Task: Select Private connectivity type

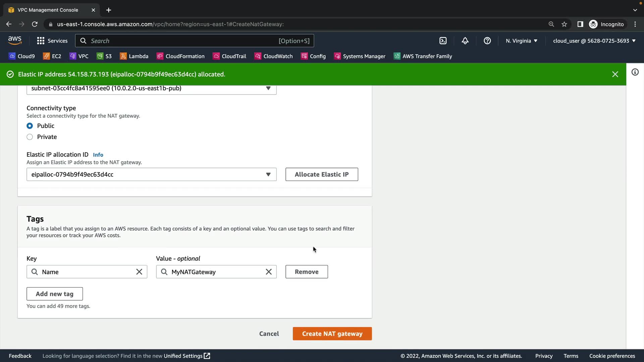Action: pyautogui.click(x=30, y=137)
